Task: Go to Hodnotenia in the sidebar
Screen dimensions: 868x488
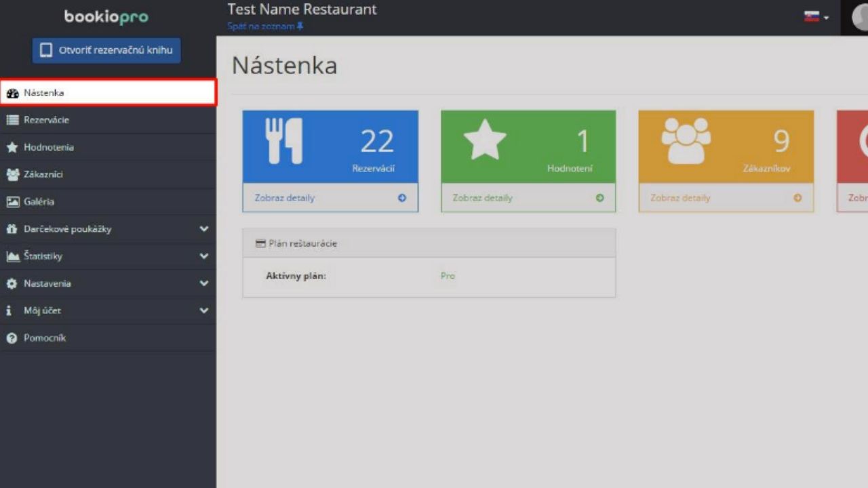Action: tap(48, 147)
